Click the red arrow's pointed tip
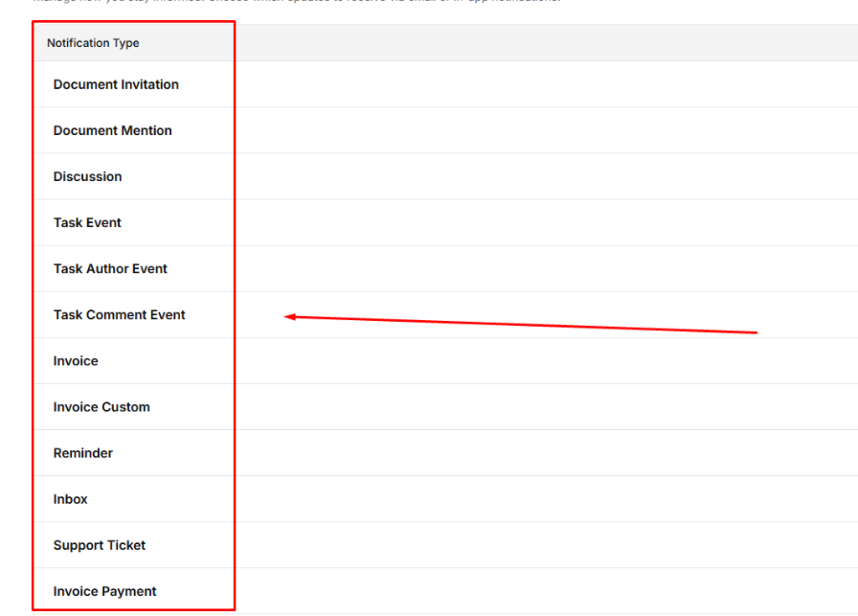 (287, 316)
